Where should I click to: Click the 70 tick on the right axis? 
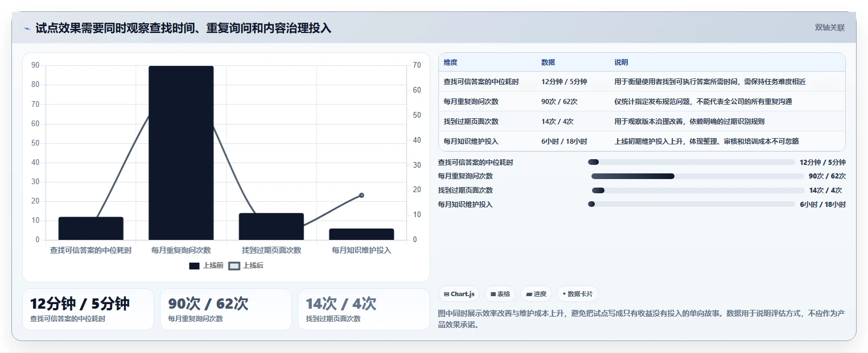pyautogui.click(x=417, y=65)
